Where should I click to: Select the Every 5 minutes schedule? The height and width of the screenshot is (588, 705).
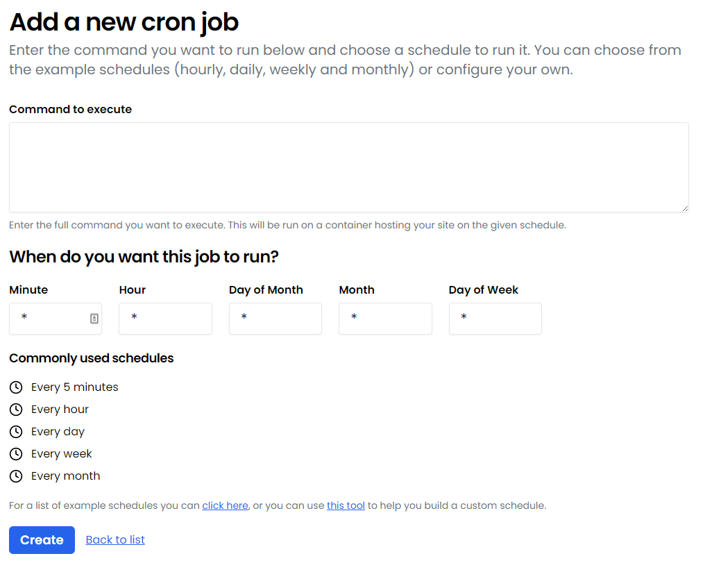[x=75, y=387]
